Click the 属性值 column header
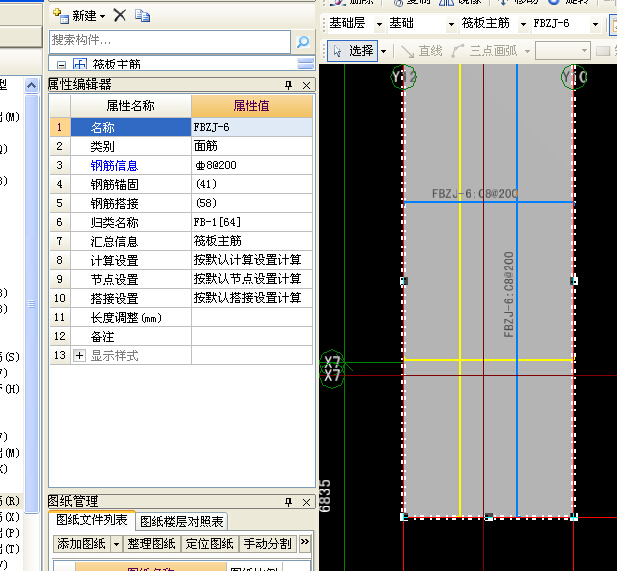Image resolution: width=617 pixels, height=571 pixels. tap(252, 106)
